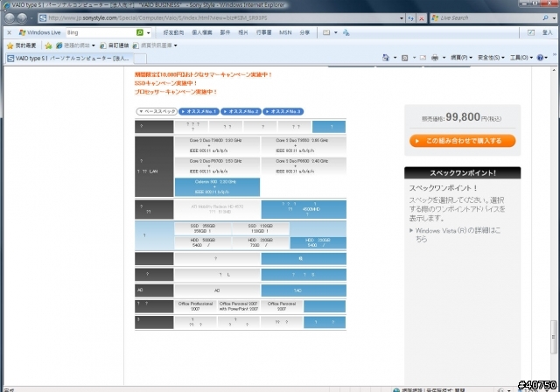
Task: Click the Windows Live mail envelope icon
Action: tap(326, 32)
